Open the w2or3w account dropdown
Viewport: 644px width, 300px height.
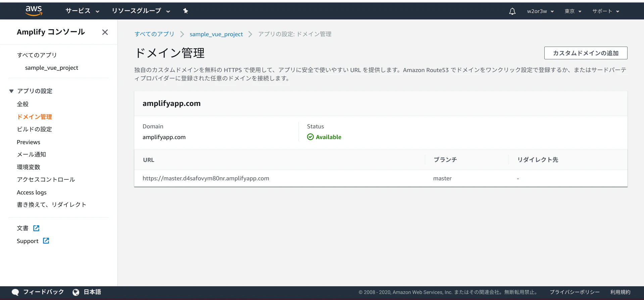(540, 11)
